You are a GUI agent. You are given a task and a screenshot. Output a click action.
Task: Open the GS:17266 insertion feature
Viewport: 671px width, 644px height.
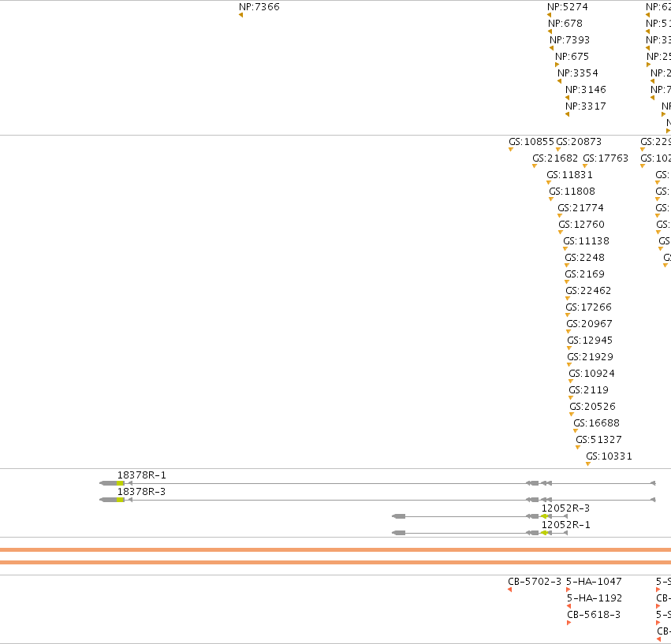tap(588, 307)
